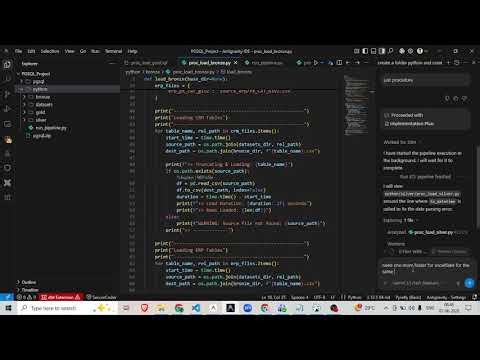Open the settings gear in the title bar
The width and height of the screenshot is (480, 360).
point(411,51)
